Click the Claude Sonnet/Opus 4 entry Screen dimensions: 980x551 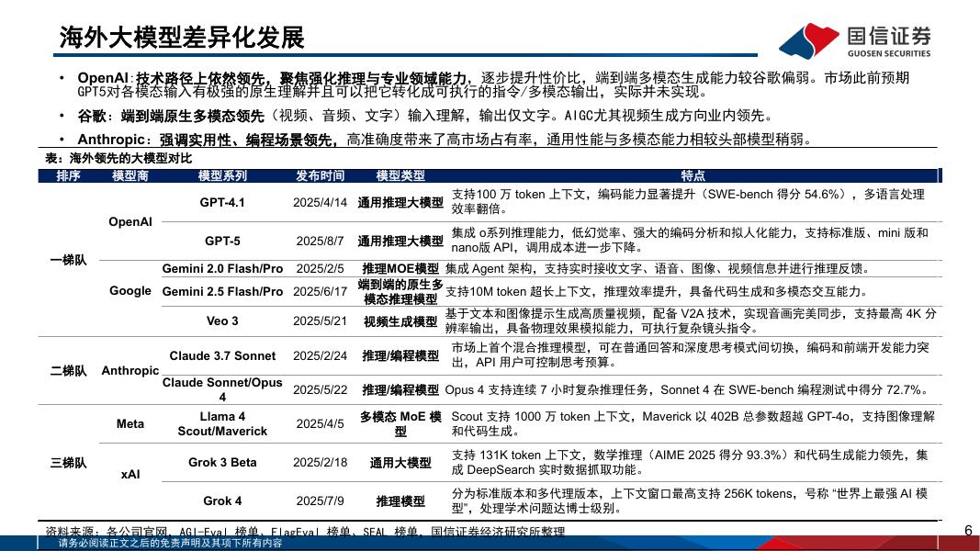224,388
